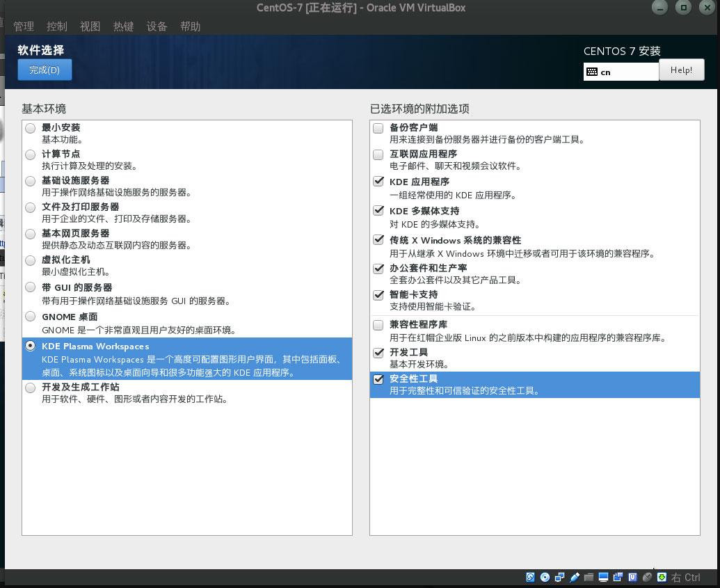Choose the 基本网页服务器 option

click(x=31, y=234)
